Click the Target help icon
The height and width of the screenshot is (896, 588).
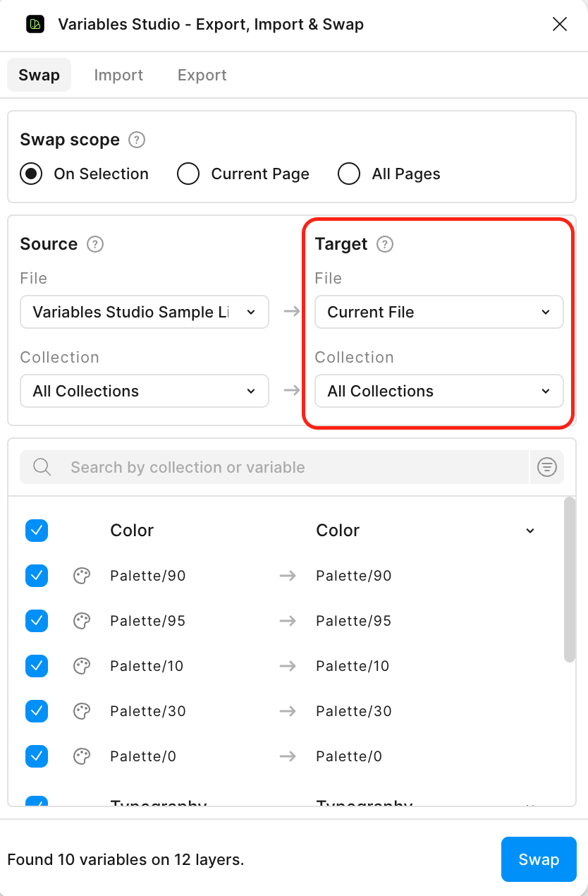pyautogui.click(x=384, y=244)
